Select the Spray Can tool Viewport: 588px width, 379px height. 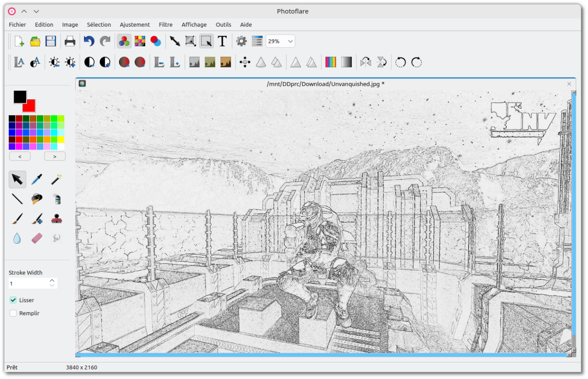(56, 199)
